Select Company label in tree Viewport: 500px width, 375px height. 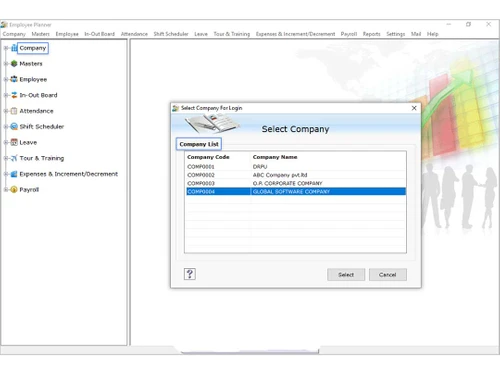[33, 48]
